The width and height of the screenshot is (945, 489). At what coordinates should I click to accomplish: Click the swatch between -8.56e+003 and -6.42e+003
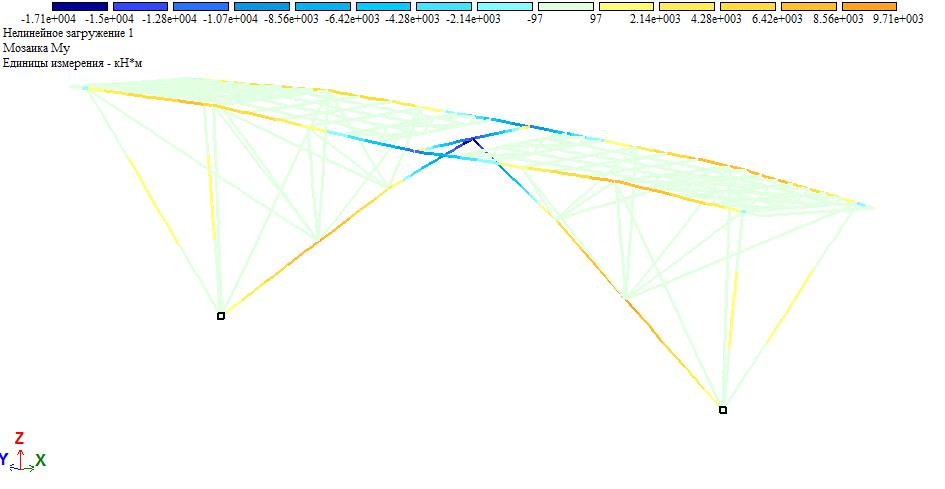(x=322, y=7)
